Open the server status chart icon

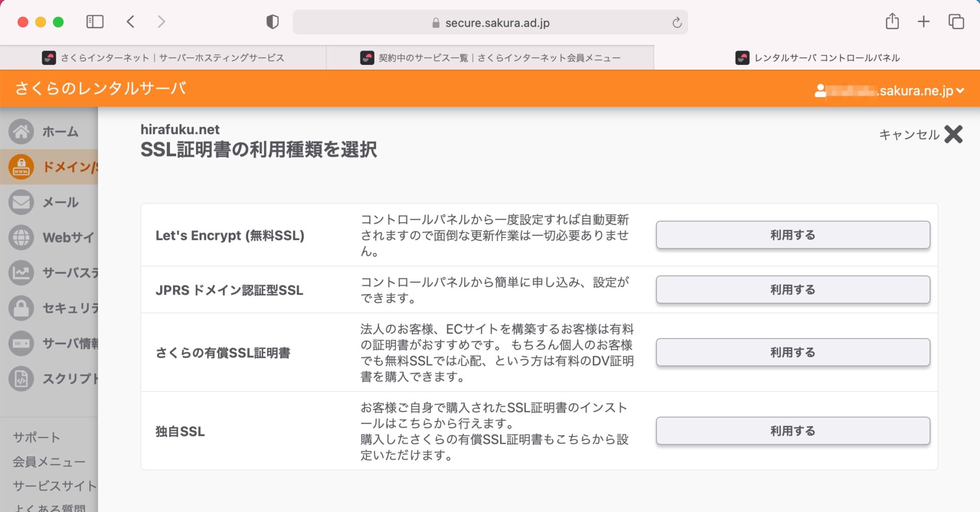(21, 273)
